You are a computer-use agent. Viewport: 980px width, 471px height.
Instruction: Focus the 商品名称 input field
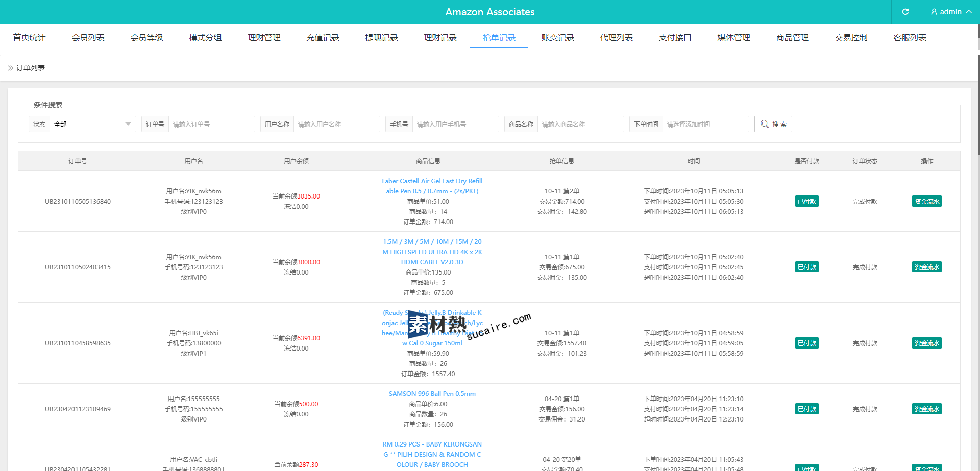tap(580, 124)
